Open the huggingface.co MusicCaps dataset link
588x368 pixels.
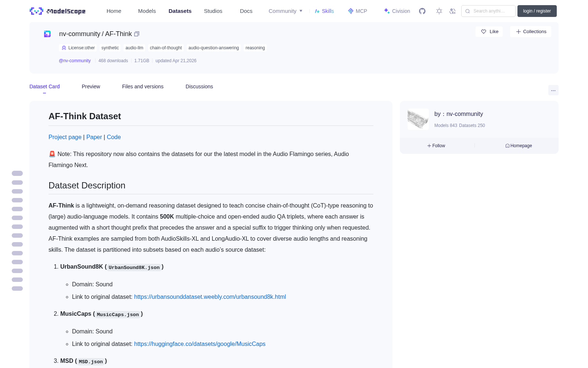click(x=200, y=344)
